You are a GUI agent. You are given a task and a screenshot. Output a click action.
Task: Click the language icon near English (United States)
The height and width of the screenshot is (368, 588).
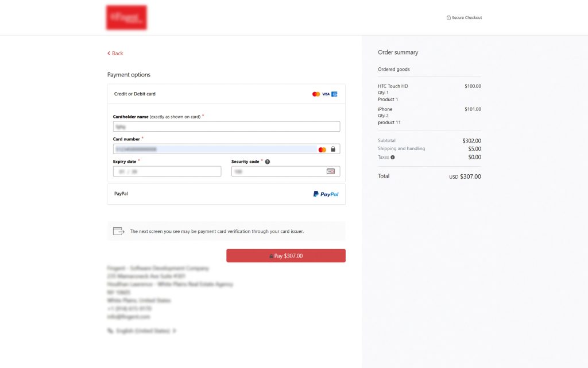(111, 331)
